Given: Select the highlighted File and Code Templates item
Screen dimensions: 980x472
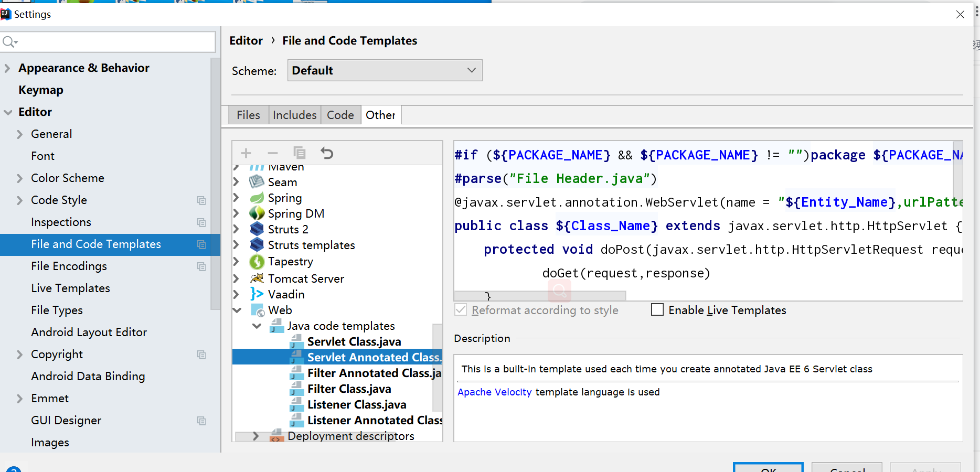Looking at the screenshot, I should [110, 244].
